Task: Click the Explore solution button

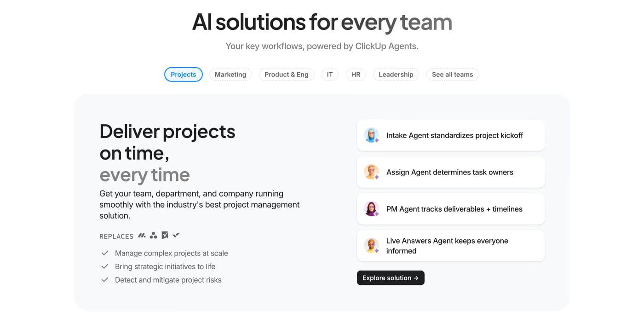Action: tap(391, 278)
